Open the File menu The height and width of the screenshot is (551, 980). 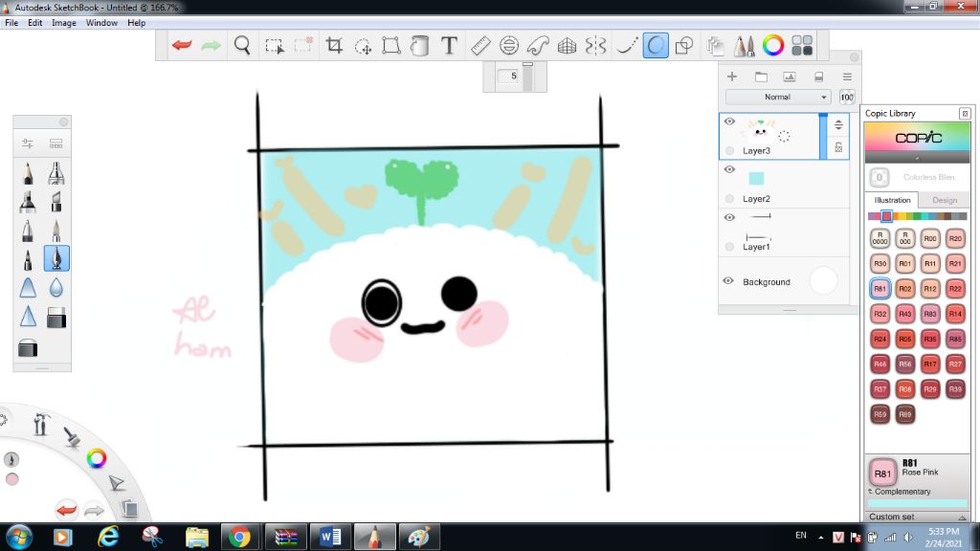tap(11, 23)
